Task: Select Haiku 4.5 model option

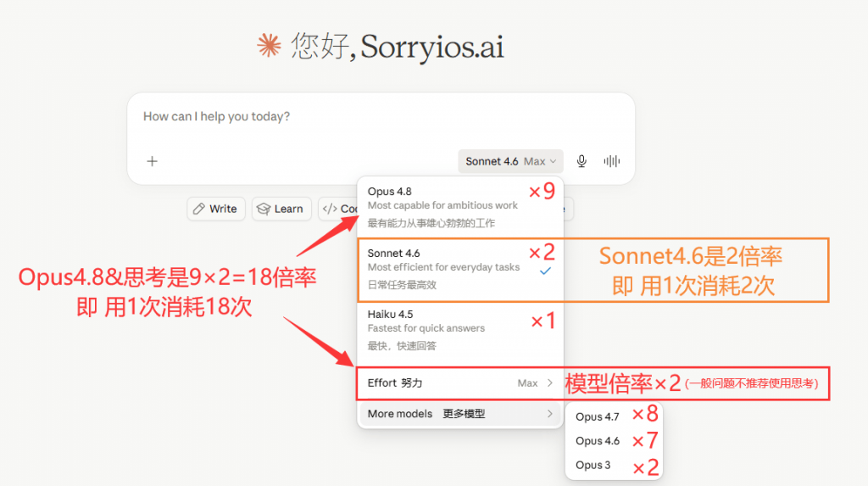Action: [460, 330]
